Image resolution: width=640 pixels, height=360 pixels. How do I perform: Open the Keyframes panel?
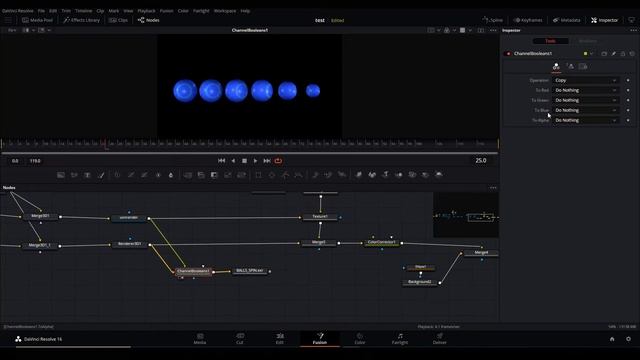click(x=528, y=20)
